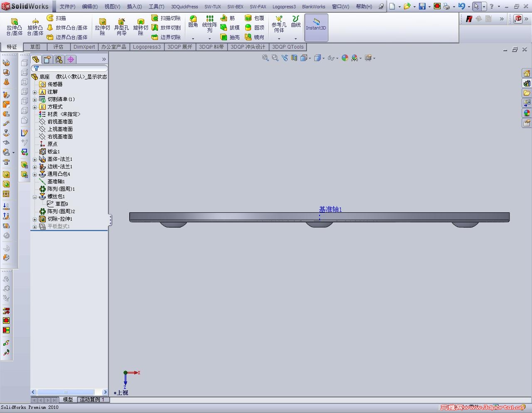Image resolution: width=532 pixels, height=413 pixels.
Task: Open the 文件(F) menu
Action: coord(67,7)
